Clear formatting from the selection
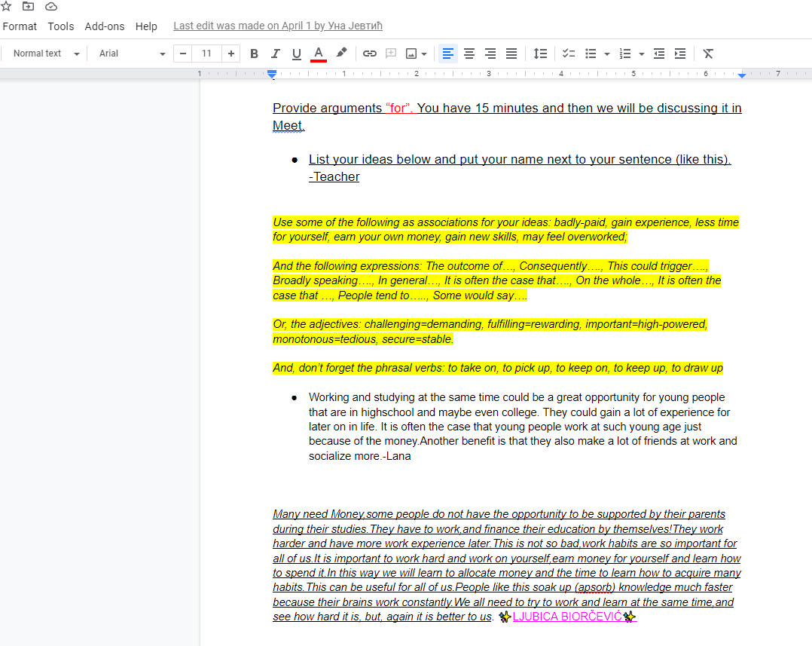812x646 pixels. tap(708, 54)
